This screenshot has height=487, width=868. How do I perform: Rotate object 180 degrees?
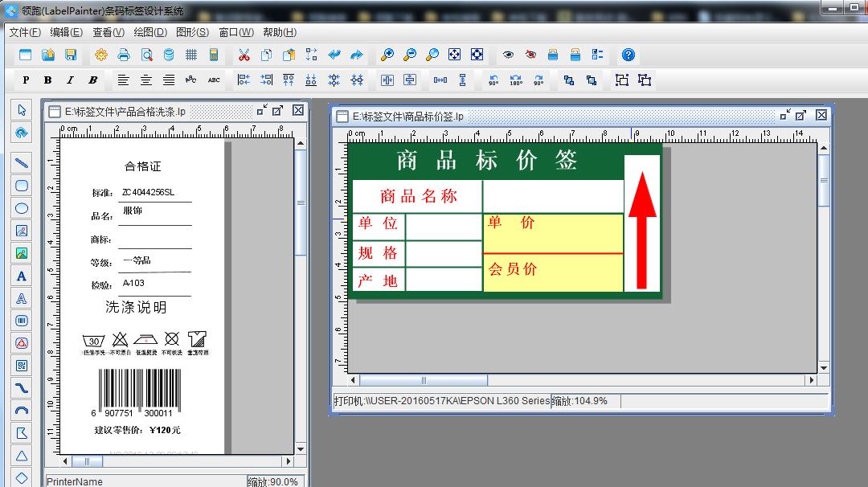point(516,80)
